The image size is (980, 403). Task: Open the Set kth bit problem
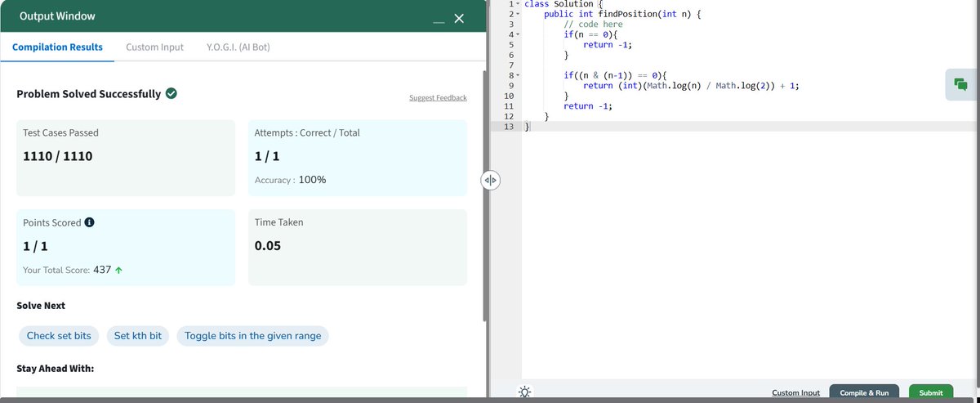[138, 336]
